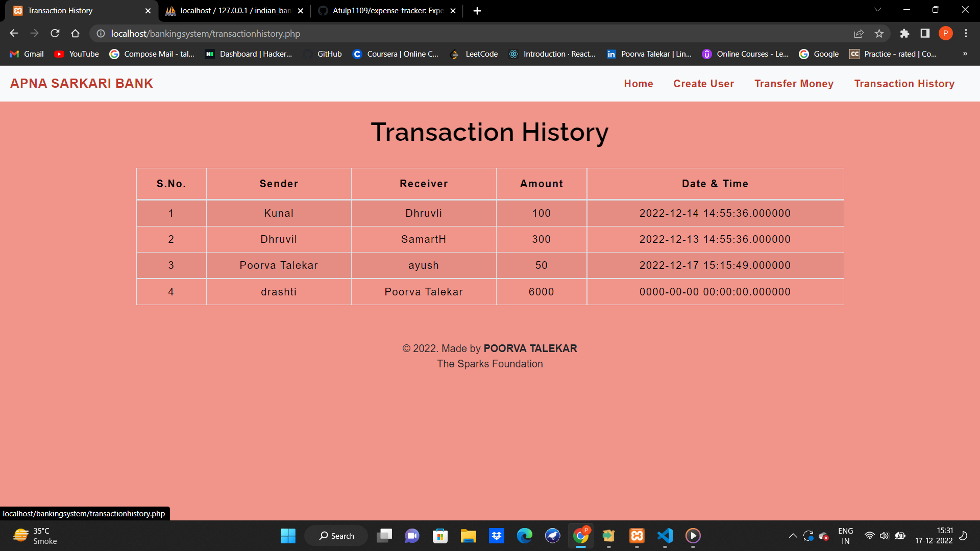
Task: Open the XAMPP control panel from taskbar
Action: [x=636, y=536]
